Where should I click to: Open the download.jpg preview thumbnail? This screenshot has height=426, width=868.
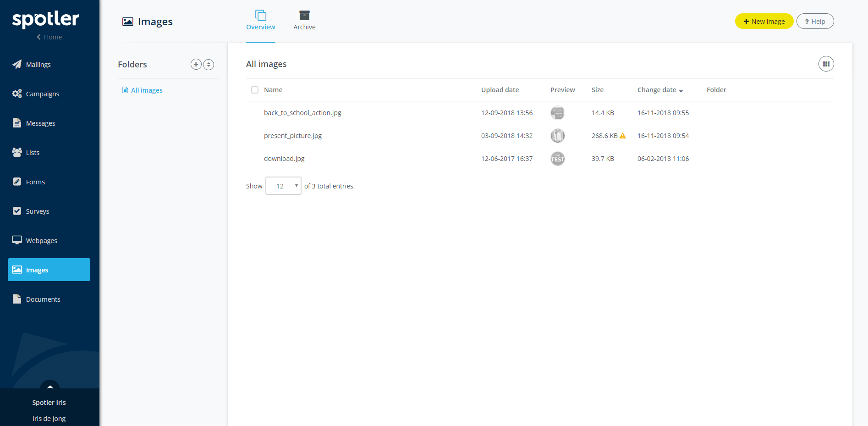pos(557,159)
